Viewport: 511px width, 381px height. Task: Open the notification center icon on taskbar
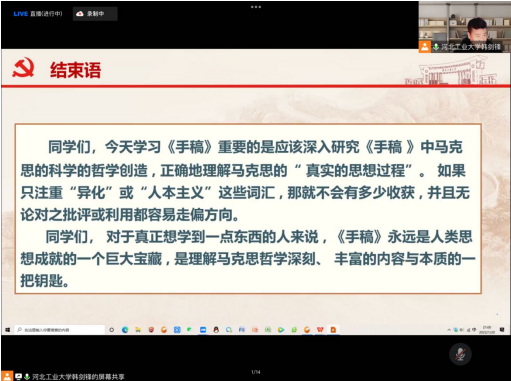coord(502,330)
